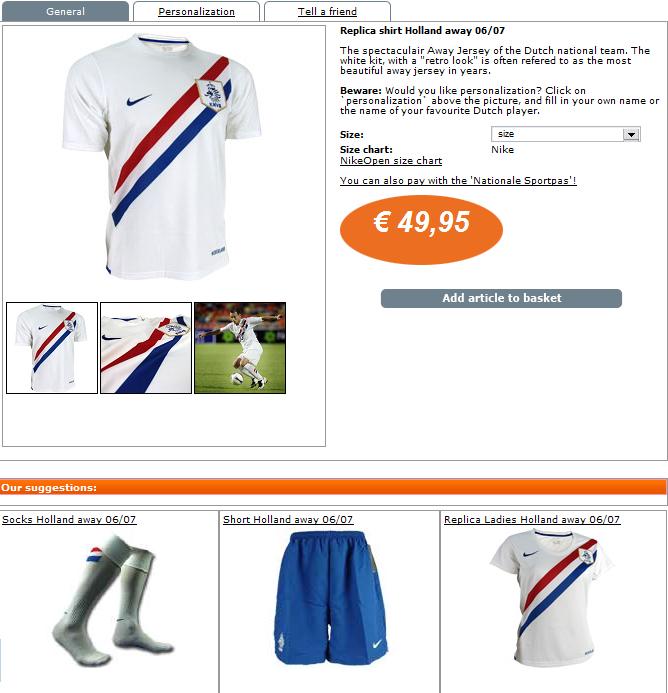This screenshot has height=693, width=668.
Task: View the close-up crest detail thumbnail
Action: pos(146,348)
